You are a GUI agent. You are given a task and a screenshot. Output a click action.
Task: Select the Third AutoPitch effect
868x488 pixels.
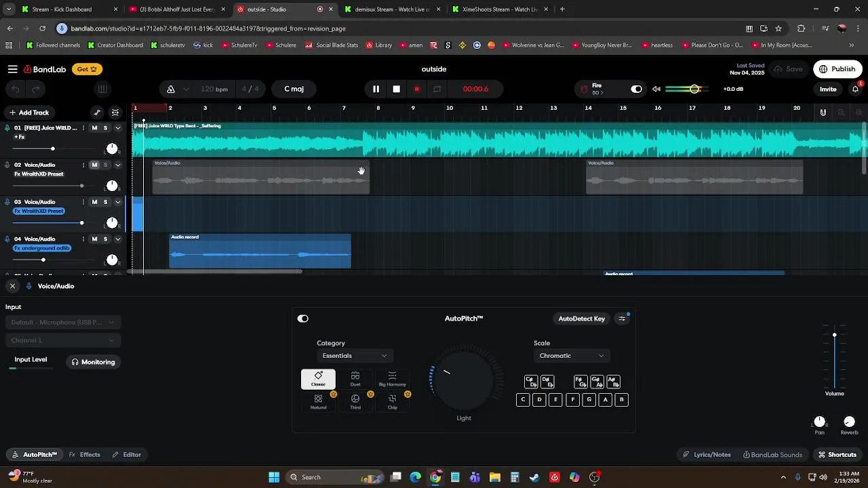click(x=355, y=402)
